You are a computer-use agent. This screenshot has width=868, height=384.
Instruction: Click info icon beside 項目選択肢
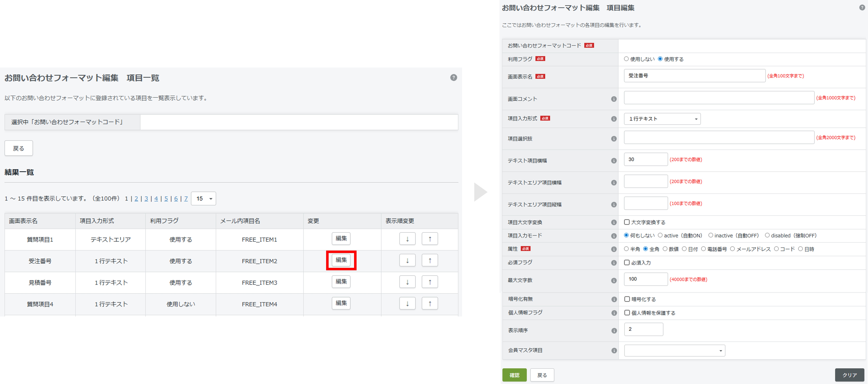click(x=614, y=139)
